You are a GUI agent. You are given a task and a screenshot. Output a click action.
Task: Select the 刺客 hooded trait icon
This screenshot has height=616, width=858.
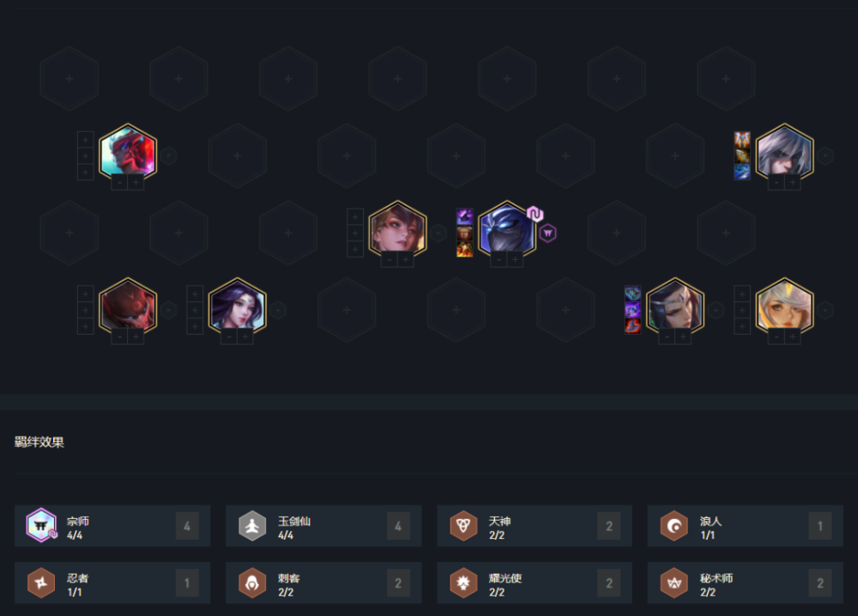tap(252, 583)
